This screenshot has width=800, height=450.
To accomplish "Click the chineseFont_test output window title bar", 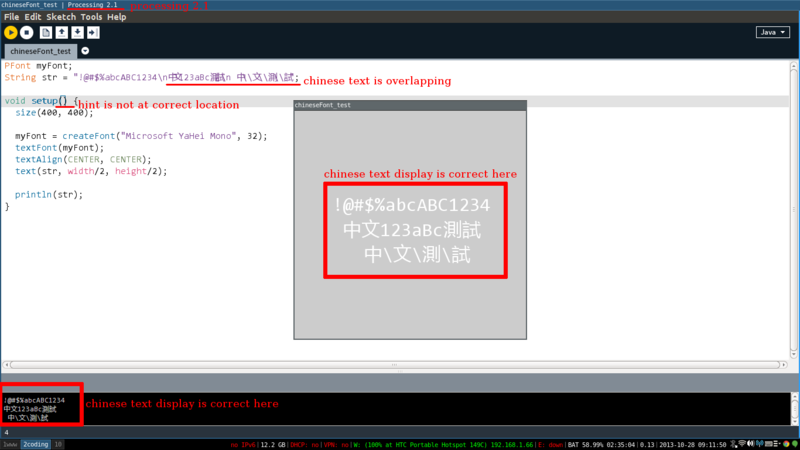I will click(x=410, y=105).
